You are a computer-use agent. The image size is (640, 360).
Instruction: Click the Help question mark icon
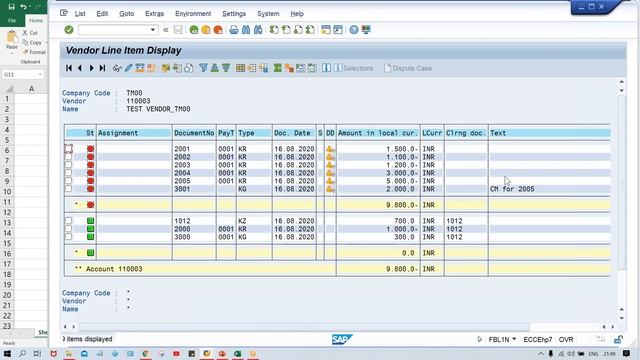click(354, 29)
